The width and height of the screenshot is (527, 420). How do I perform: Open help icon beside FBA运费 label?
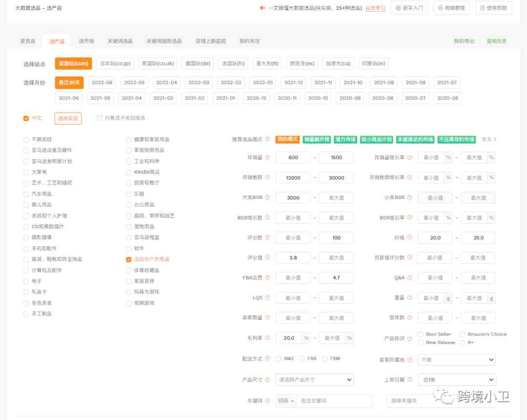pos(267,278)
